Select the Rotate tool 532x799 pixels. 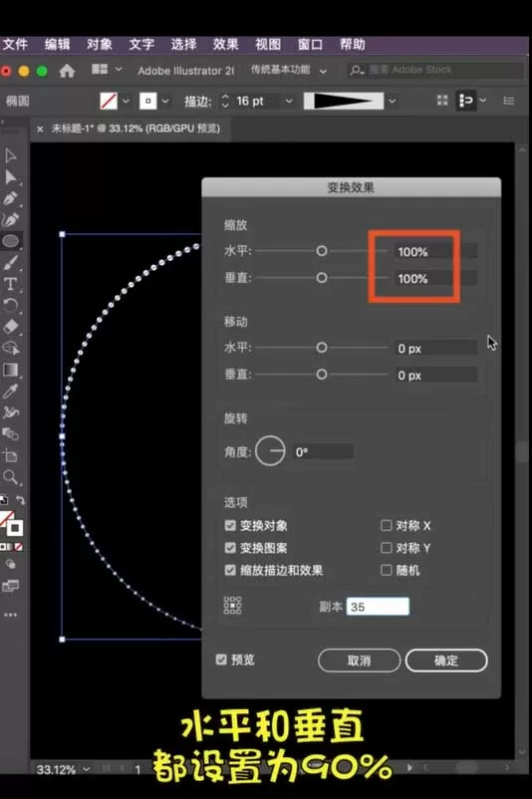coord(10,305)
